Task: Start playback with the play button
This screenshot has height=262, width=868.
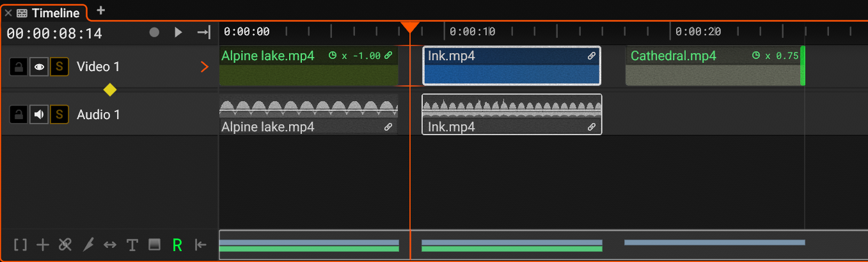Action: pos(178,32)
